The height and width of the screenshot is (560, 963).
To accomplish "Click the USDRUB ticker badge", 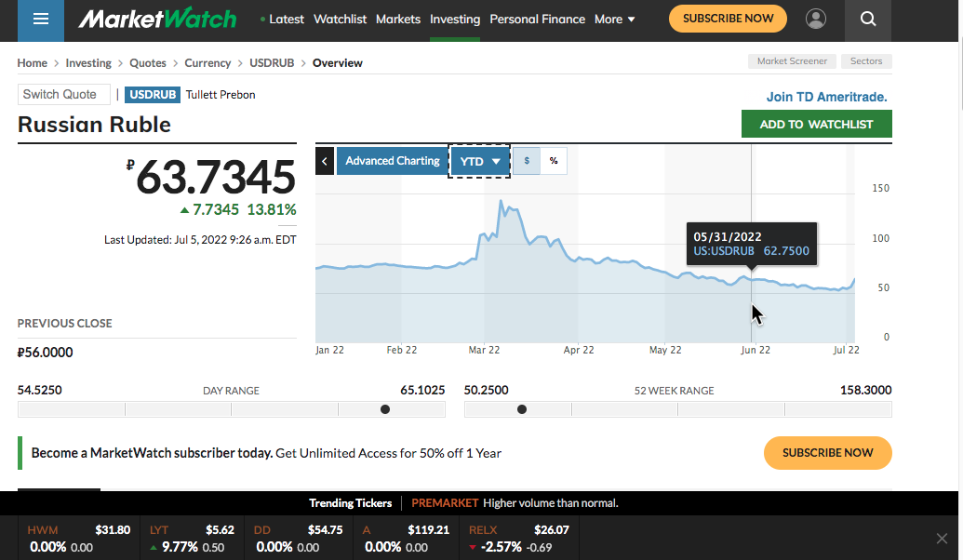I will pyautogui.click(x=153, y=94).
